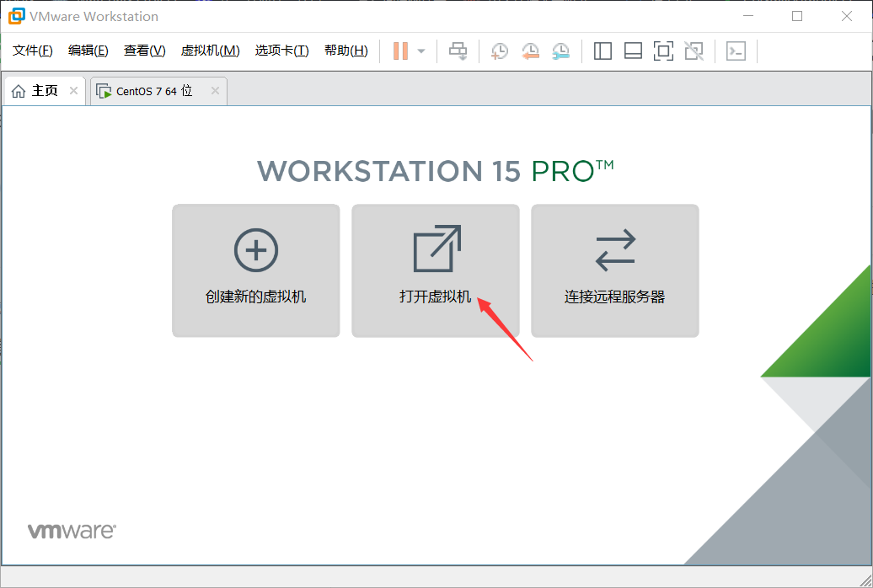The height and width of the screenshot is (588, 873).
Task: Open the 查看(V) menu
Action: pos(145,51)
